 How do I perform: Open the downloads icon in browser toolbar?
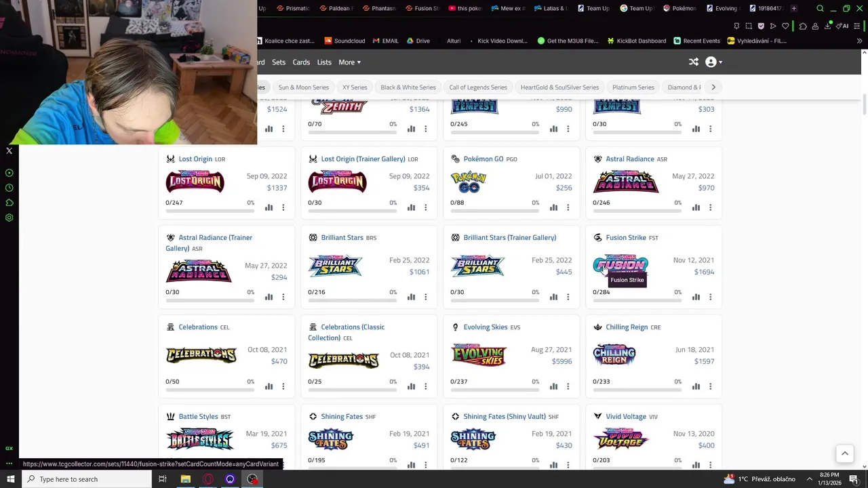pos(829,26)
